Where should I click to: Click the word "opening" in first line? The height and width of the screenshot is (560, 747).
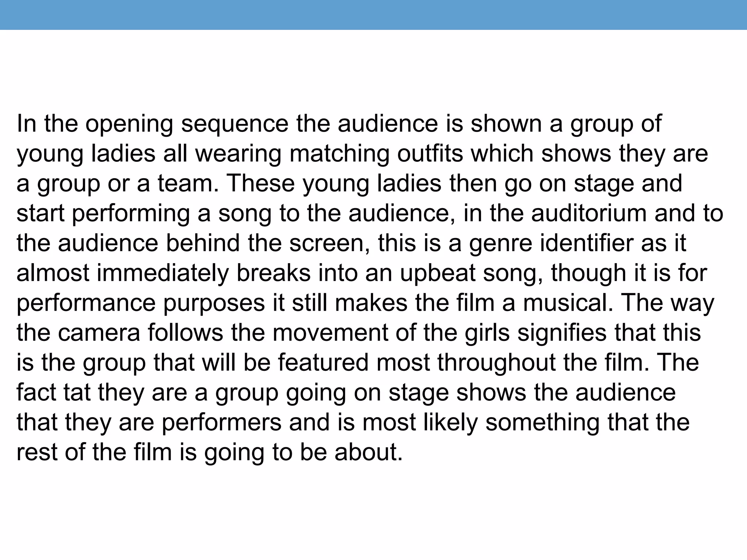point(129,124)
